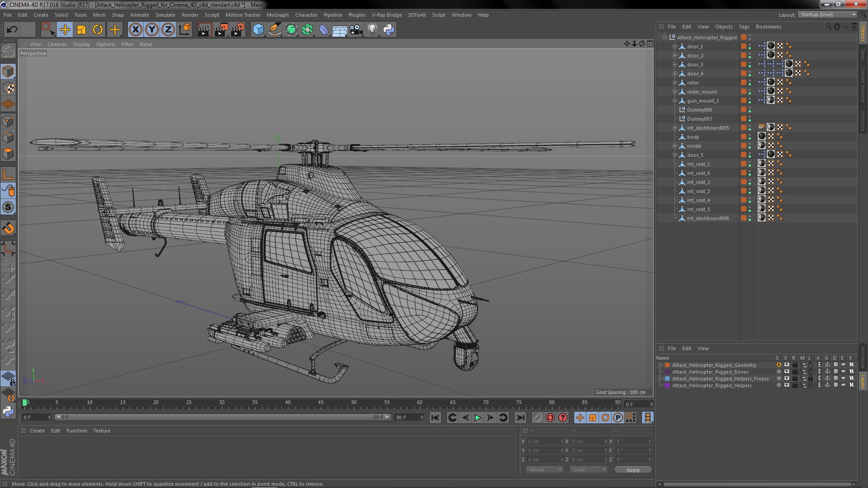This screenshot has height=488, width=868.
Task: Select the Dummy006 null object
Action: click(699, 110)
